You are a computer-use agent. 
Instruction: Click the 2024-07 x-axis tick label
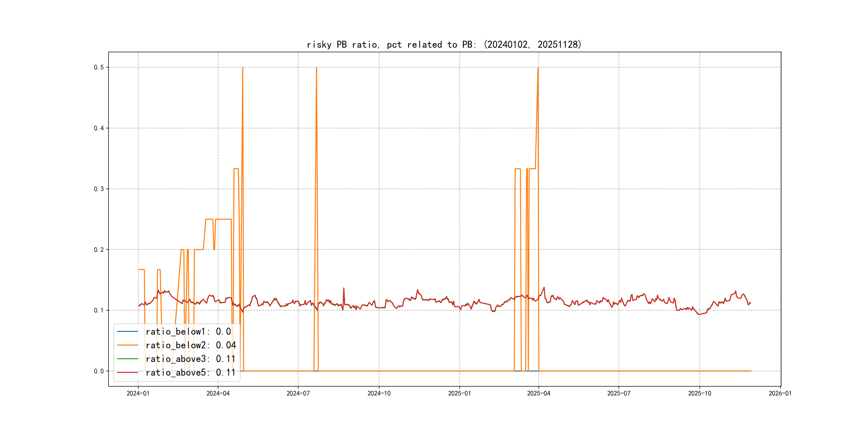click(x=298, y=394)
